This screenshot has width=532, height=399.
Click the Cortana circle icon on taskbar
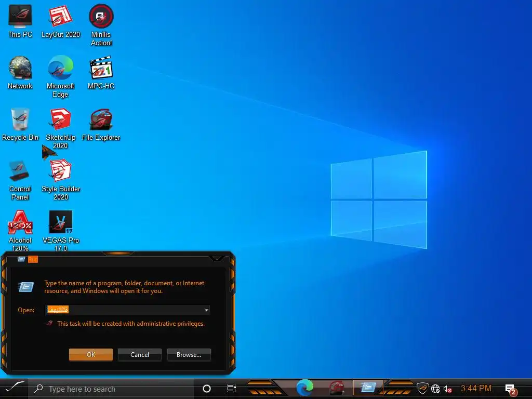(206, 389)
